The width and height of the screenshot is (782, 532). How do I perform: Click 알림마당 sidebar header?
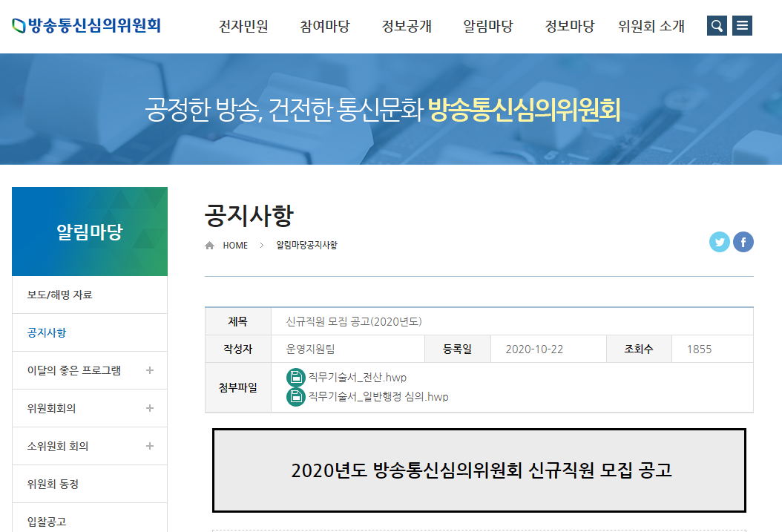90,231
